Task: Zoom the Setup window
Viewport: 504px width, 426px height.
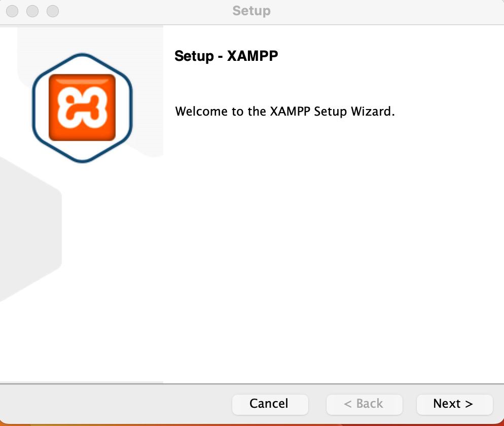Action: tap(53, 11)
